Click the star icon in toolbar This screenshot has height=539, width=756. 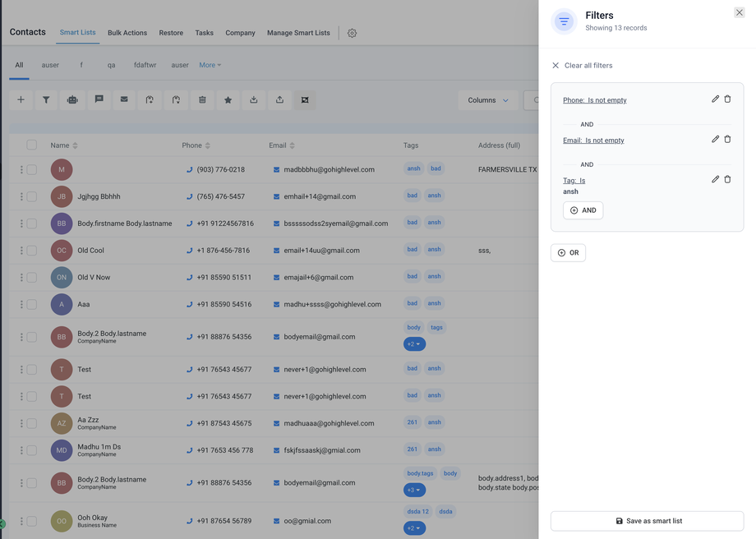228,100
